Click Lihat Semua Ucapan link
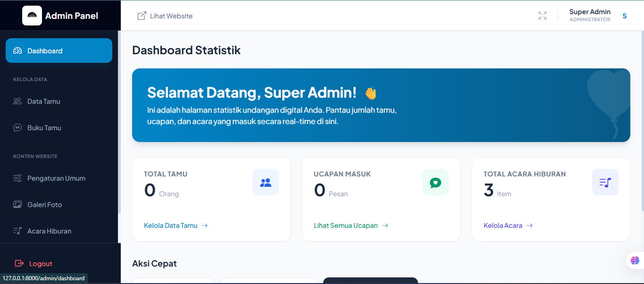The width and height of the screenshot is (644, 284). point(345,225)
